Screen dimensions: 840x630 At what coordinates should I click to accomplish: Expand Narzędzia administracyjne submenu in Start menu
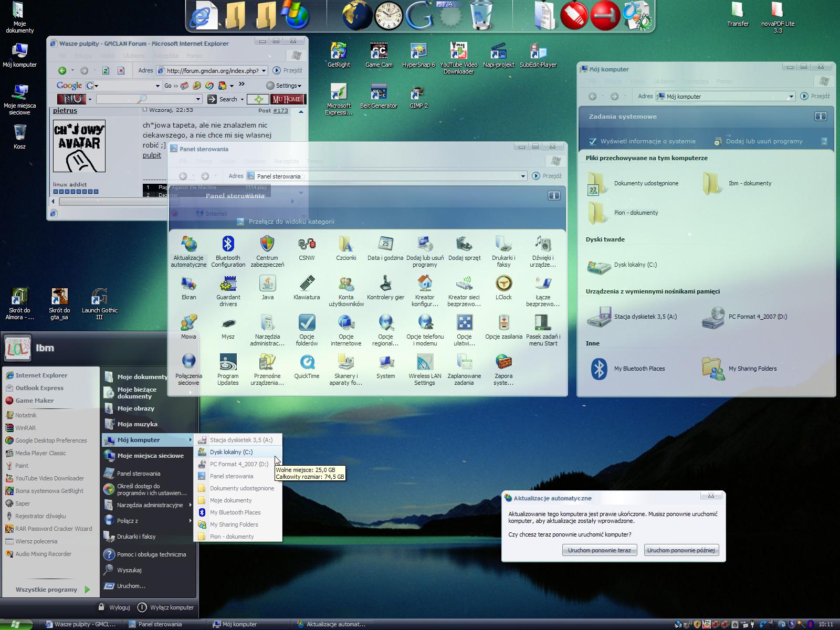[x=150, y=505]
